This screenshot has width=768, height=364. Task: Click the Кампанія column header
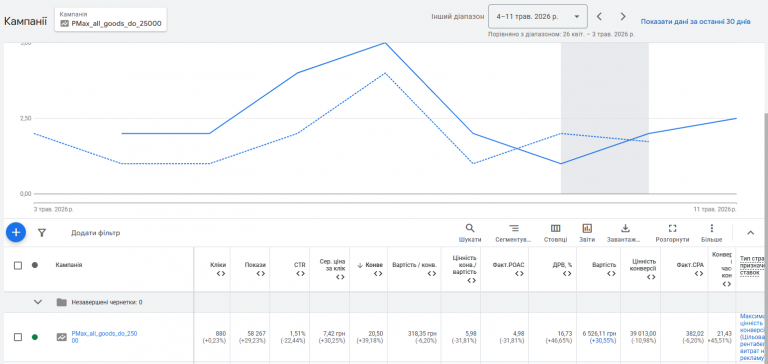coord(69,265)
